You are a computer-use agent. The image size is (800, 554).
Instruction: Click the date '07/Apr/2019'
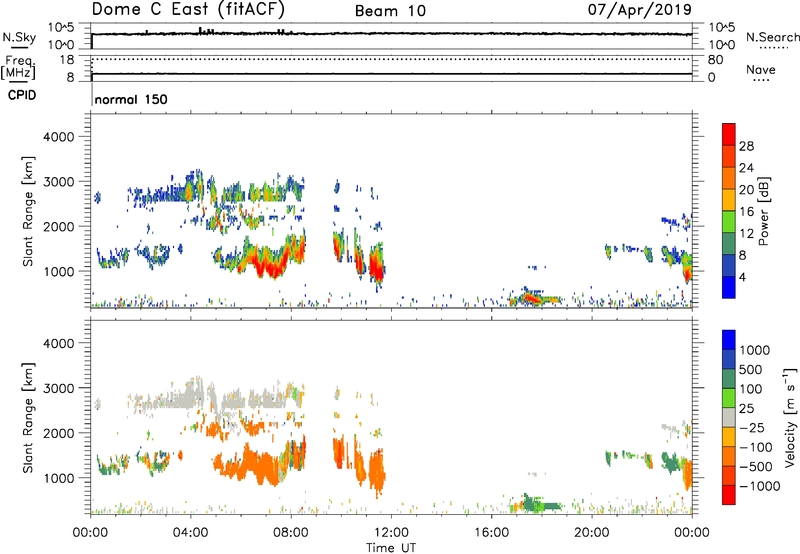(x=639, y=10)
